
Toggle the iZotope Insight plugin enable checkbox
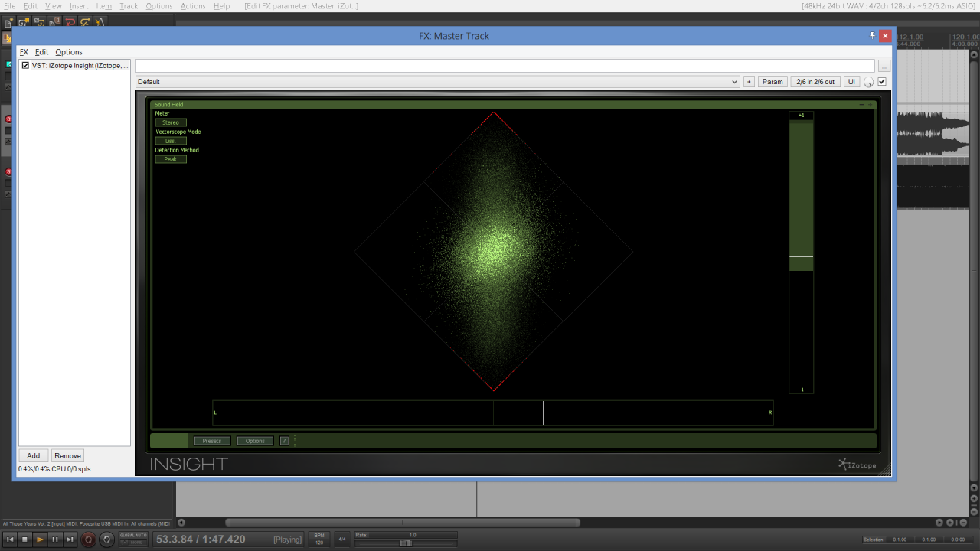(26, 66)
